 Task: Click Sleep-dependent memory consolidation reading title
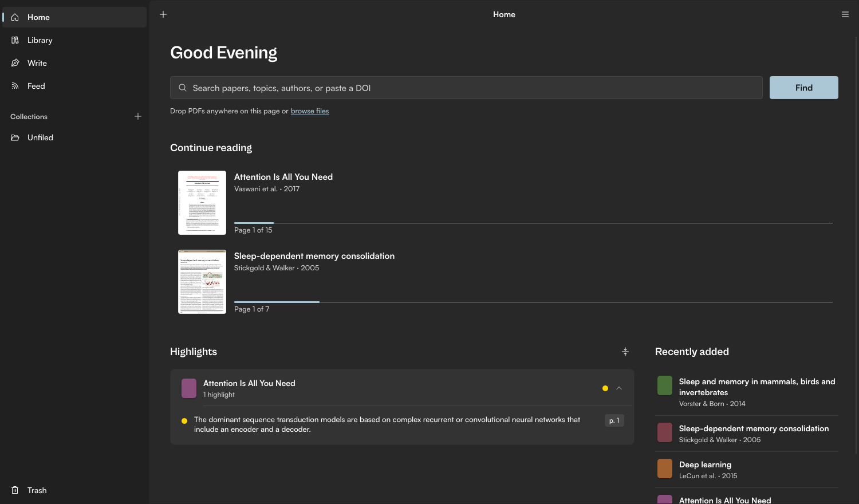[x=314, y=256]
